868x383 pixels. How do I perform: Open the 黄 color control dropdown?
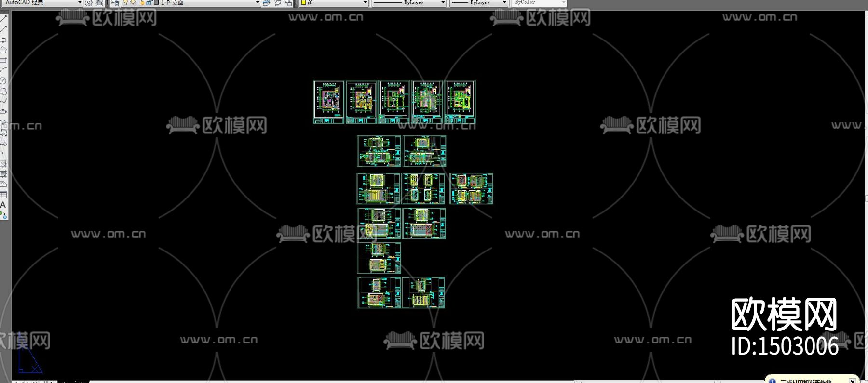pyautogui.click(x=365, y=3)
